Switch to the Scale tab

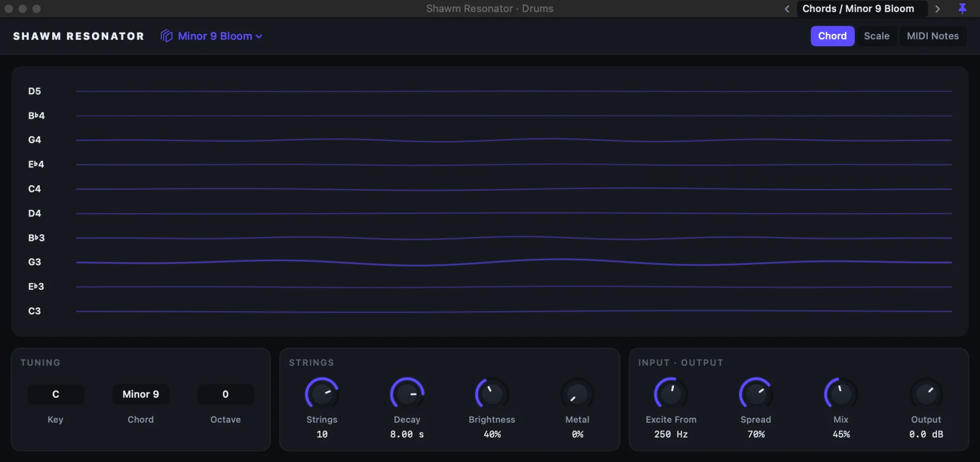877,36
